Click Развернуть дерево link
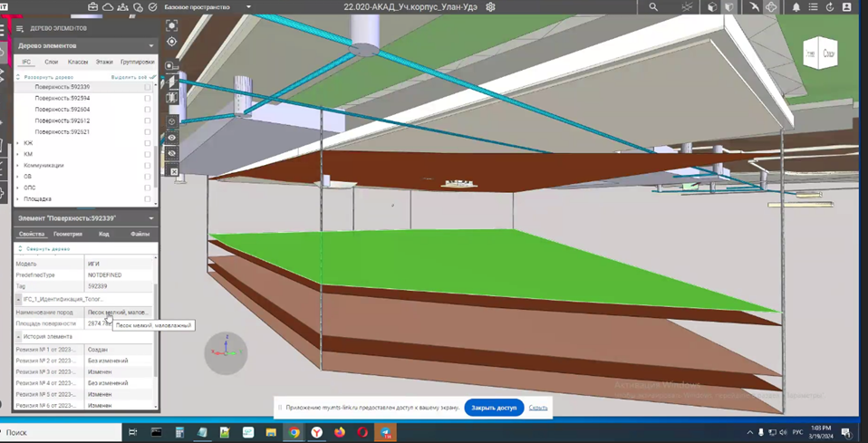This screenshot has width=868, height=443. tap(48, 78)
